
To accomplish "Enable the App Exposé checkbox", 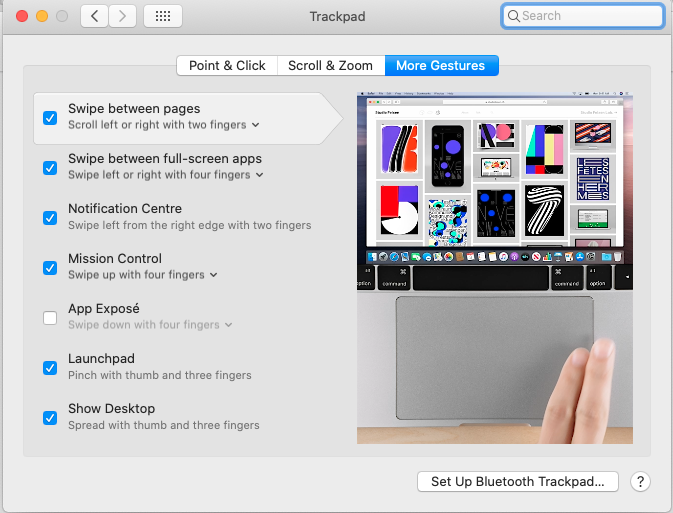I will point(50,318).
